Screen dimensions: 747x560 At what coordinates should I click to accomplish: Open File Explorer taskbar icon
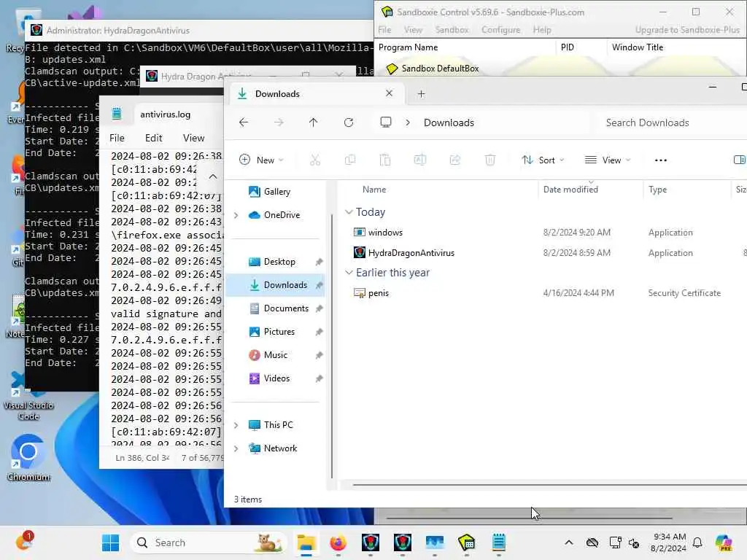tap(306, 542)
